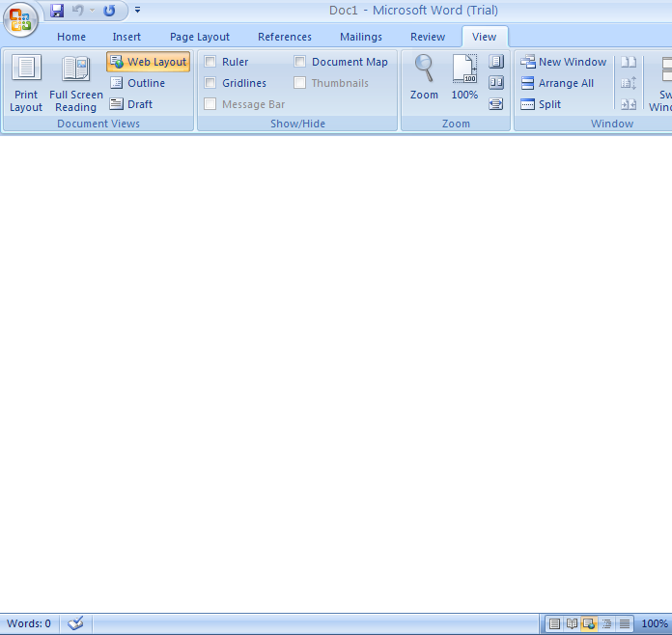
Task: Click inside the blank document area
Action: tap(336, 373)
